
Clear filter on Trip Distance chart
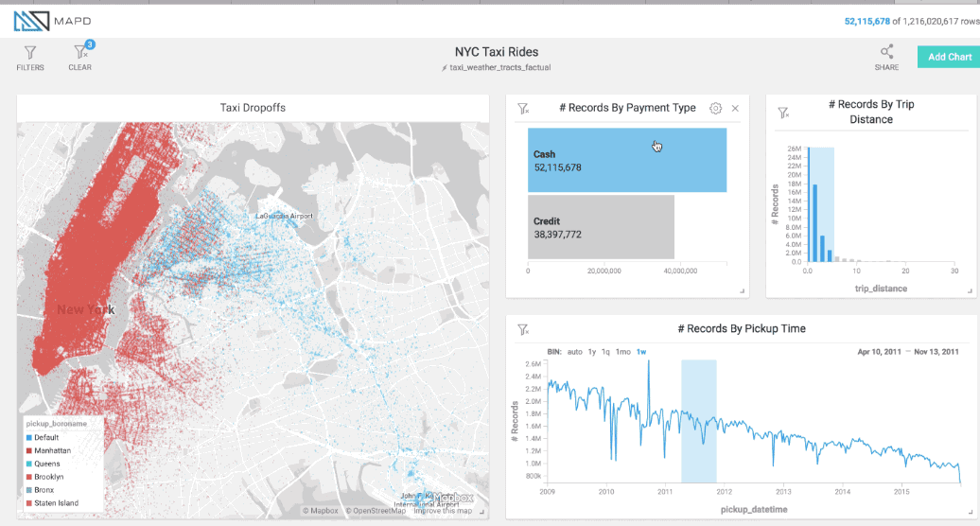point(783,113)
